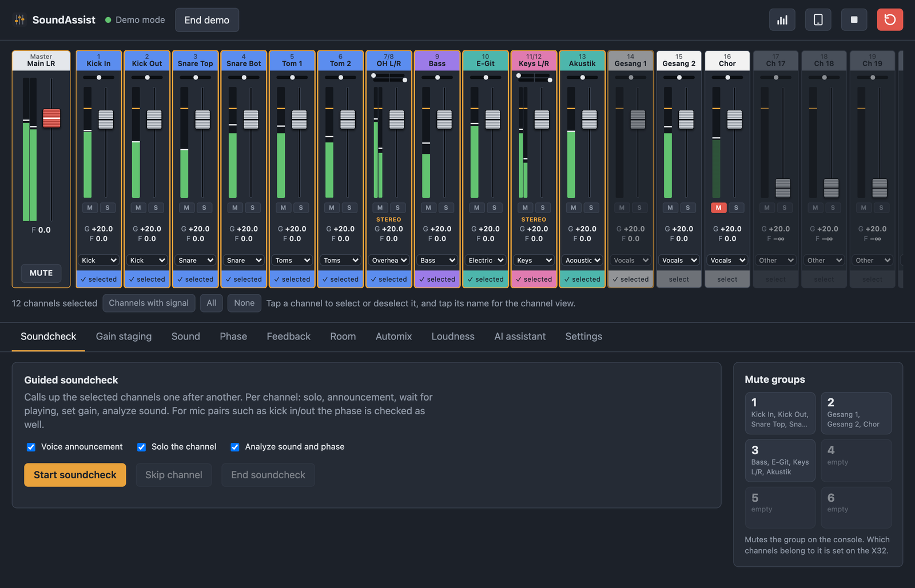Click the tablet view icon in header
Image resolution: width=915 pixels, height=588 pixels.
click(x=818, y=20)
